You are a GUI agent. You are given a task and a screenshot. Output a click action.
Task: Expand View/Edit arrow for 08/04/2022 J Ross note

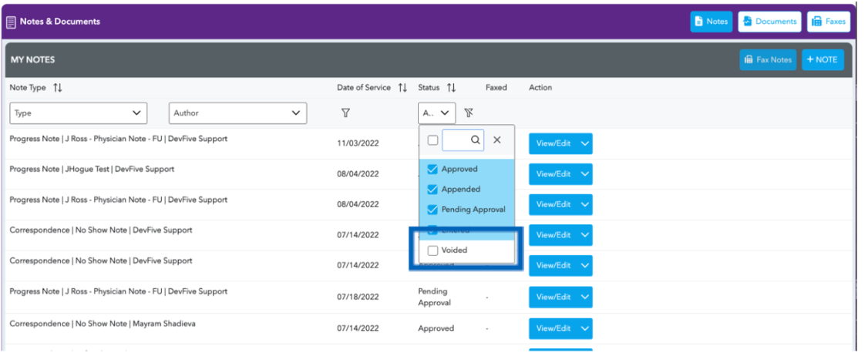tap(586, 204)
